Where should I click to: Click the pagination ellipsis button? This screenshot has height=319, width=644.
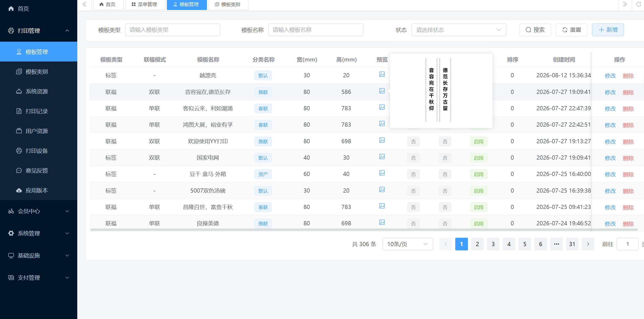coord(556,244)
